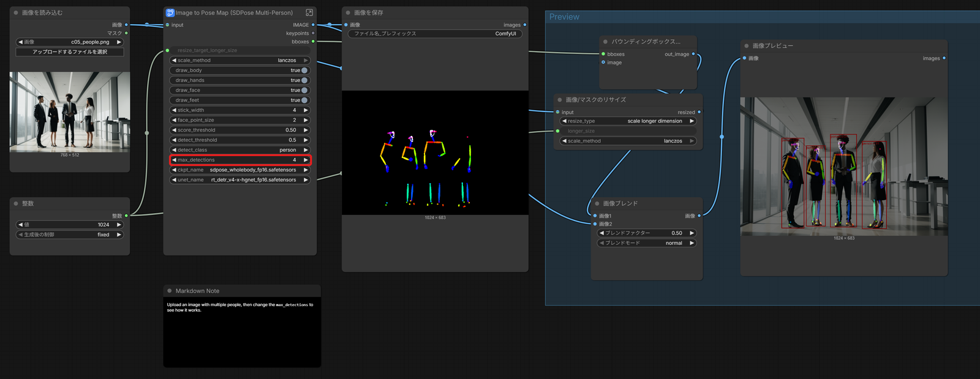Collapse the Markdown Note node via its title dot
Screen dimensions: 980x379
click(x=170, y=291)
